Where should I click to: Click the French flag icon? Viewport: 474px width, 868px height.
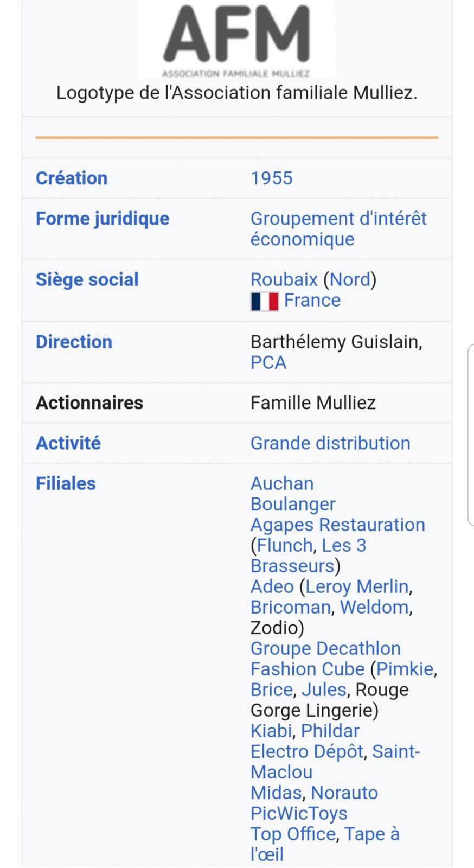pos(264,301)
